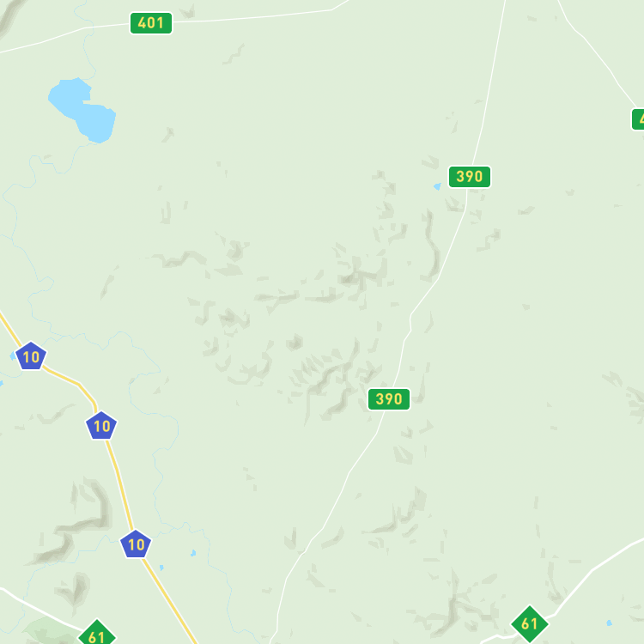Screen dimensions: 644x644
Task: Click the hill ridge west of southern 390 shield
Action: tap(329, 386)
